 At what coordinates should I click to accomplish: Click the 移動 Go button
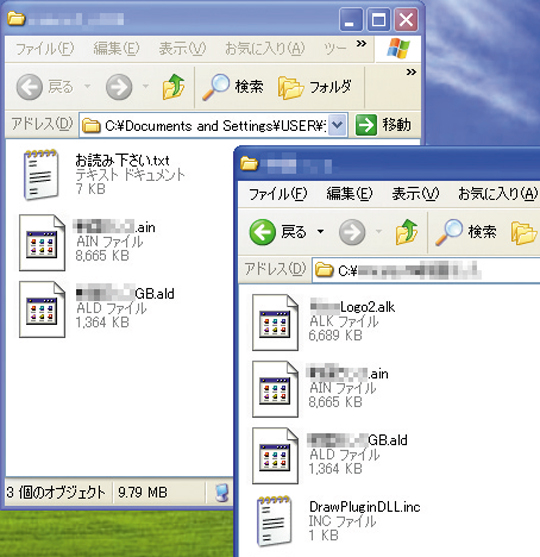click(x=383, y=125)
